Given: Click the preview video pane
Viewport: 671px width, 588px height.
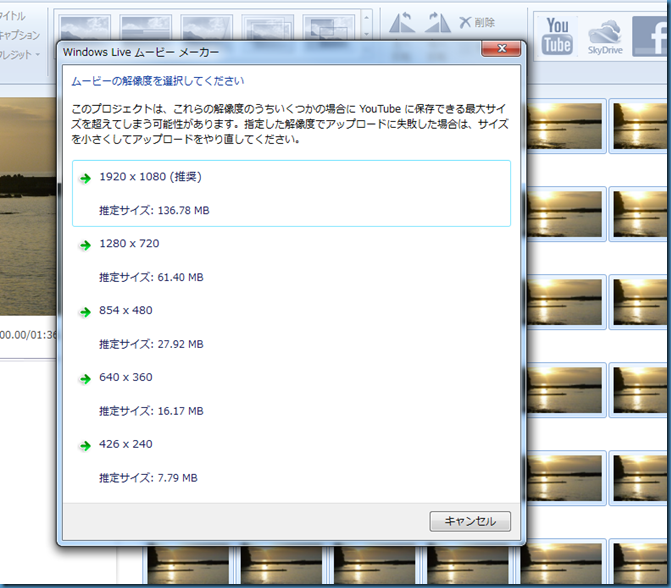Looking at the screenshot, I should 28,206.
